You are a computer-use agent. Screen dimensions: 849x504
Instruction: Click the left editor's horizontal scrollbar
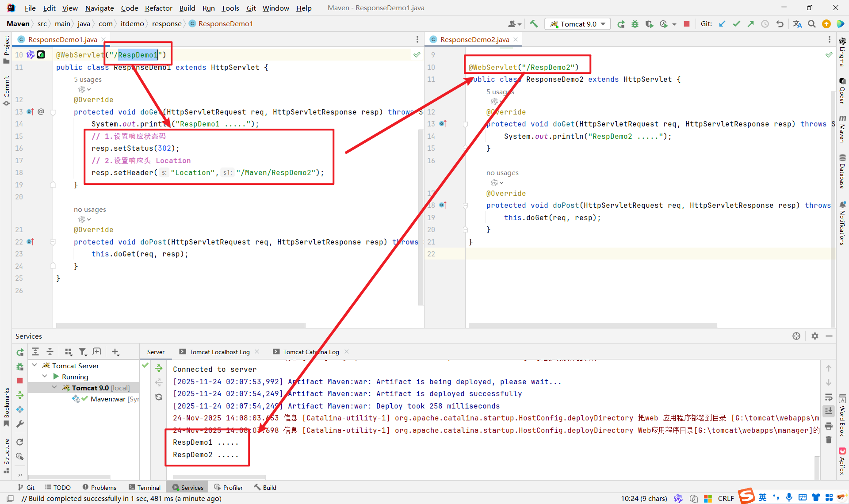(180, 325)
